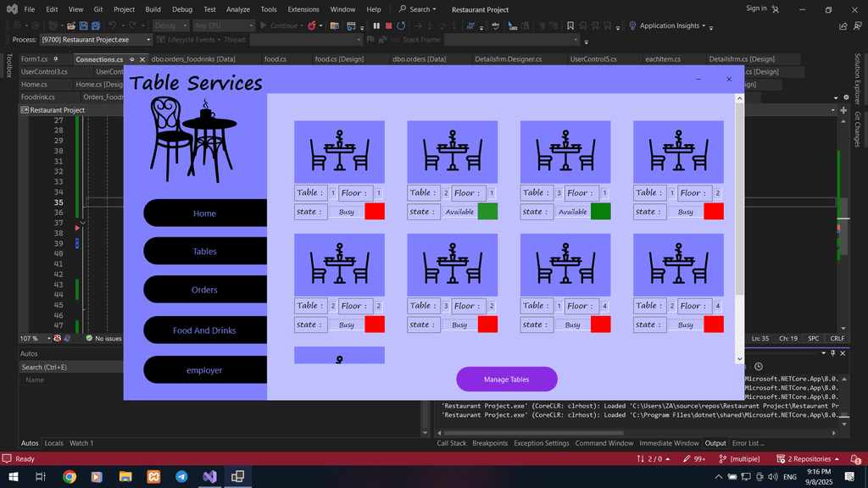The height and width of the screenshot is (488, 868).
Task: Click the toggle timestamp clock icon in Output
Action: 758,366
